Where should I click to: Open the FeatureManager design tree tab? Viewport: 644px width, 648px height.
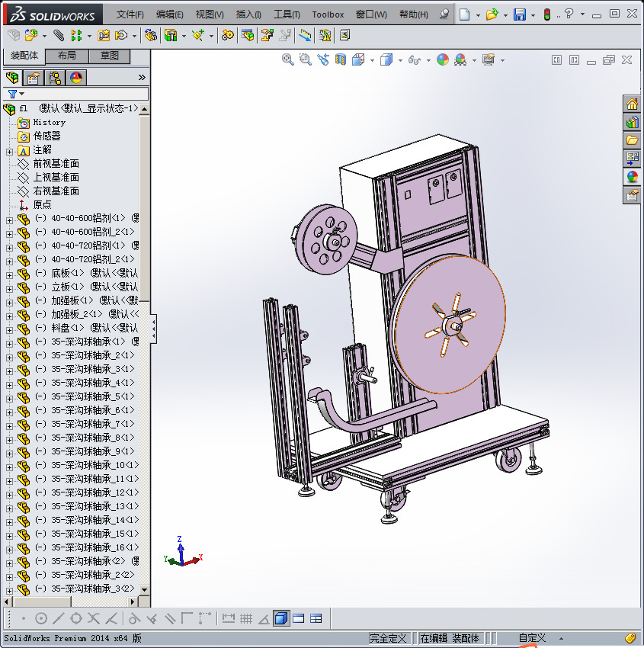12,77
